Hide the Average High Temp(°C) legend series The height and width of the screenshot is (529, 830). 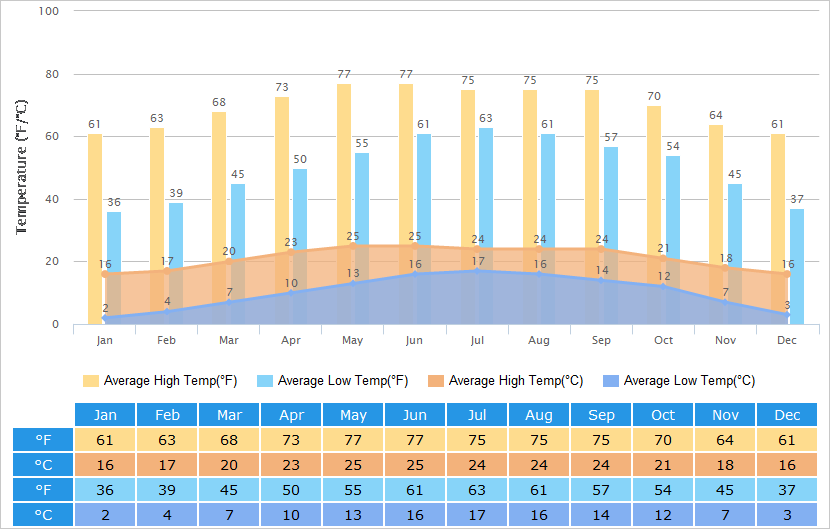point(505,381)
